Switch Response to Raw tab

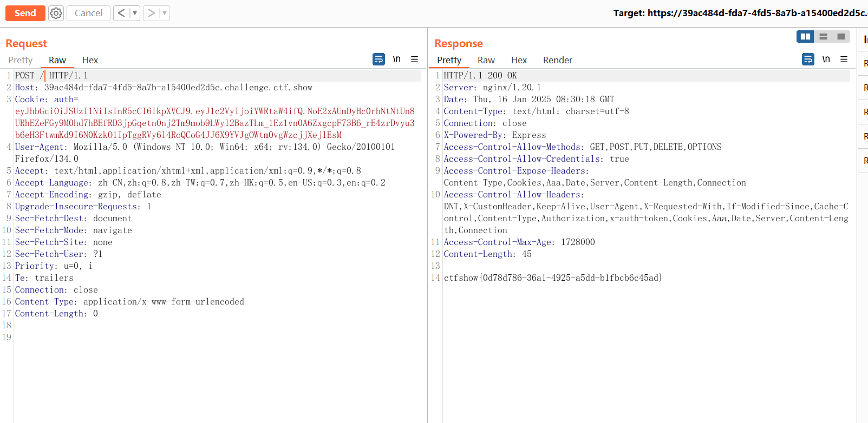point(486,60)
